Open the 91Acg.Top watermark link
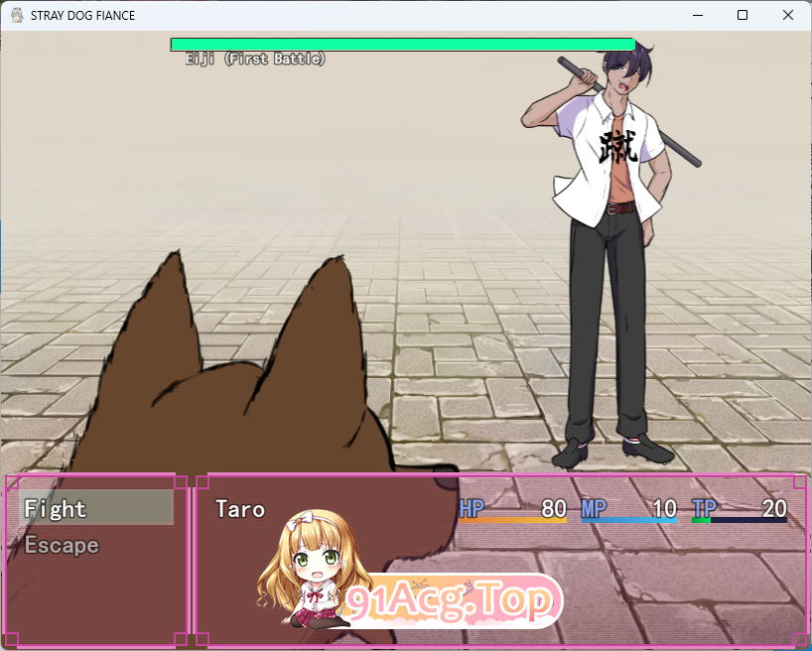The width and height of the screenshot is (812, 651). coord(452,600)
